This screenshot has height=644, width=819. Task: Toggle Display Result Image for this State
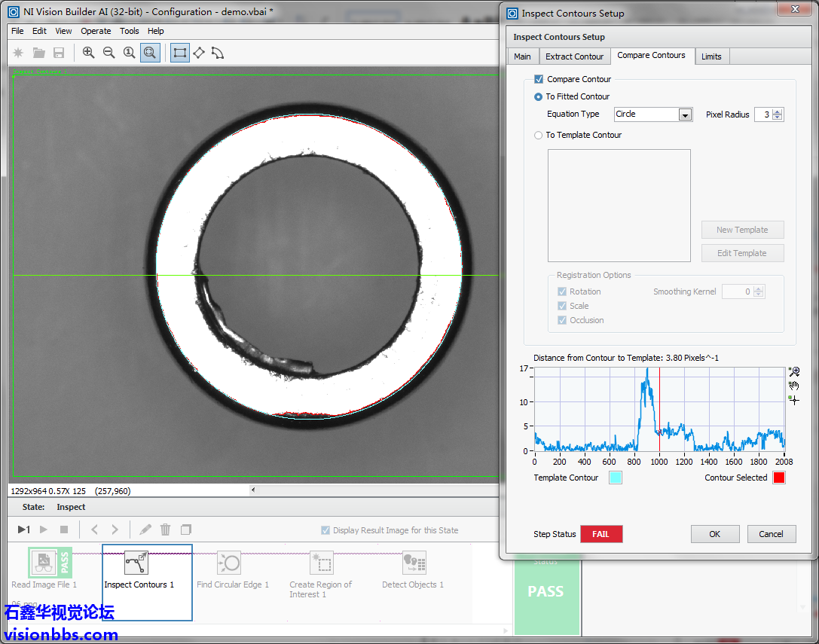[325, 530]
